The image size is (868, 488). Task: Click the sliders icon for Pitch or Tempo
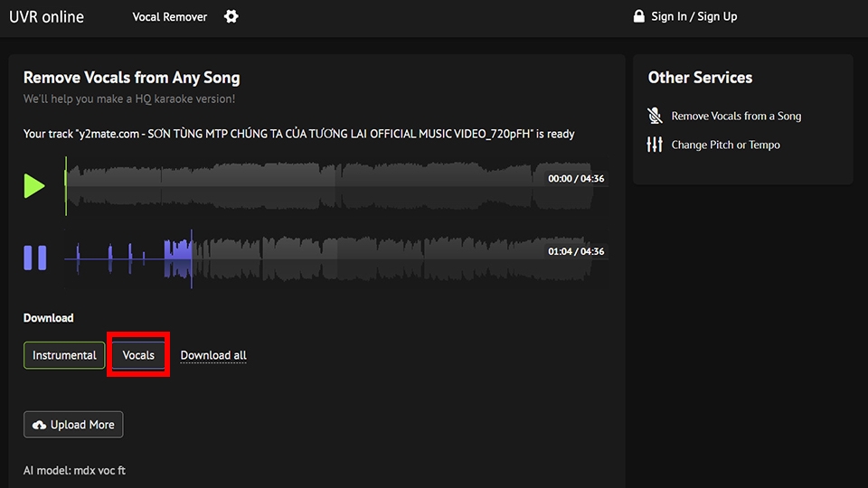(656, 145)
